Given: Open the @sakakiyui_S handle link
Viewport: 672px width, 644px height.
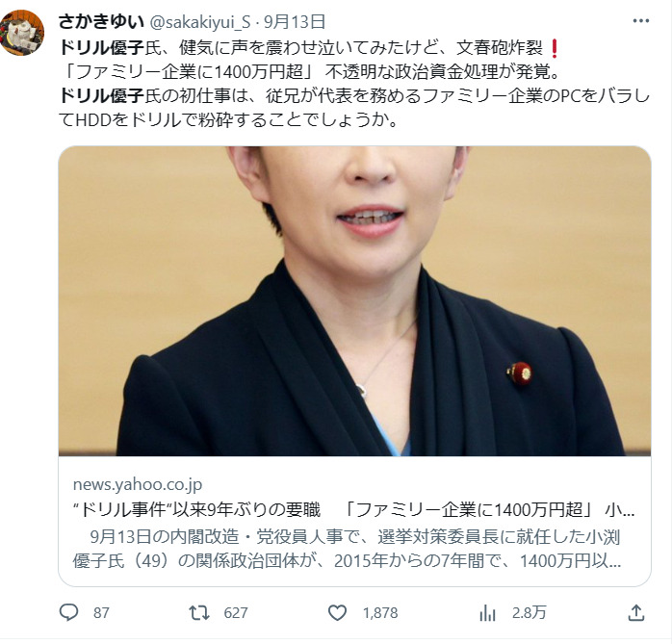Looking at the screenshot, I should (x=199, y=22).
